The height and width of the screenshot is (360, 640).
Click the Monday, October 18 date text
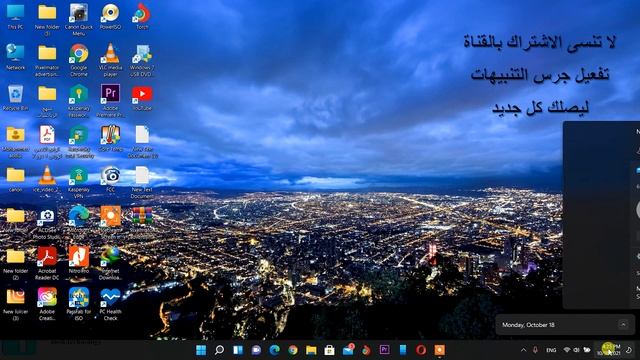coord(528,325)
